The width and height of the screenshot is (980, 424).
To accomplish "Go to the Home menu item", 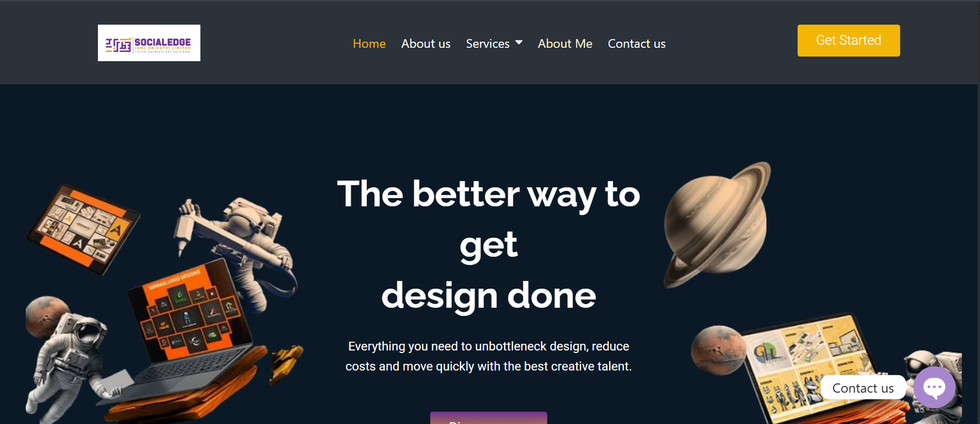I will 369,43.
